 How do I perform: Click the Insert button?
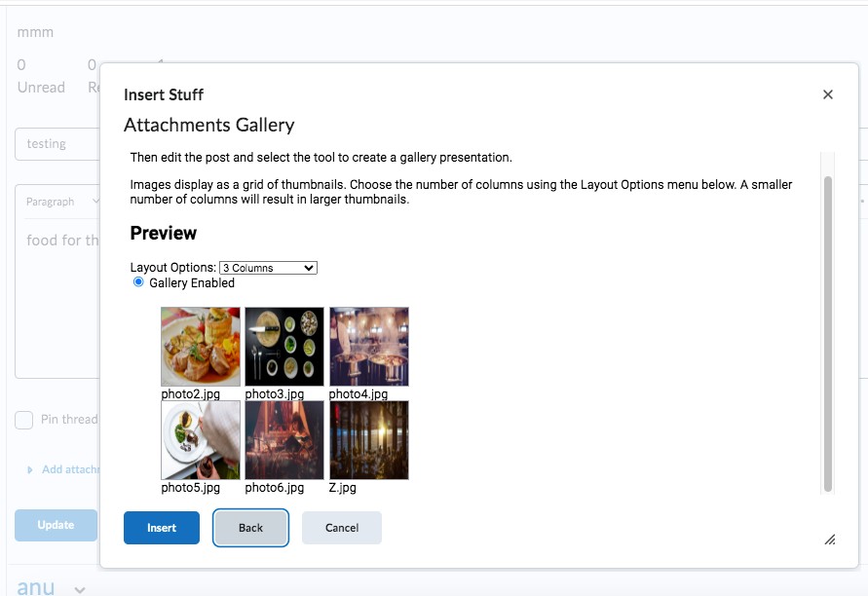(162, 528)
